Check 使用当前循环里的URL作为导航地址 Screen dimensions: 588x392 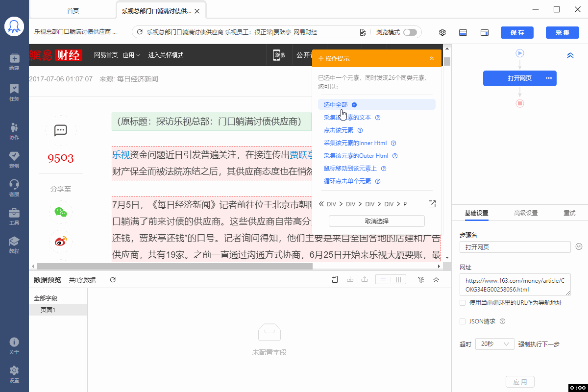(463, 303)
